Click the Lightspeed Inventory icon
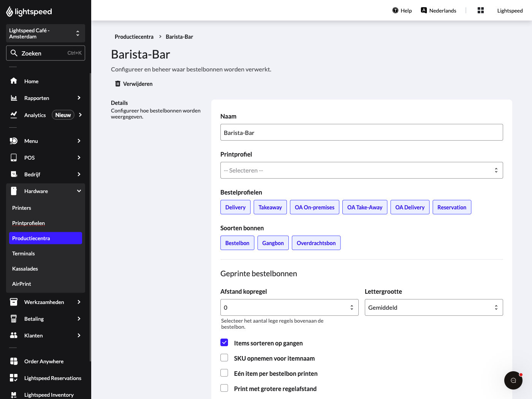532x399 pixels. coord(14,394)
